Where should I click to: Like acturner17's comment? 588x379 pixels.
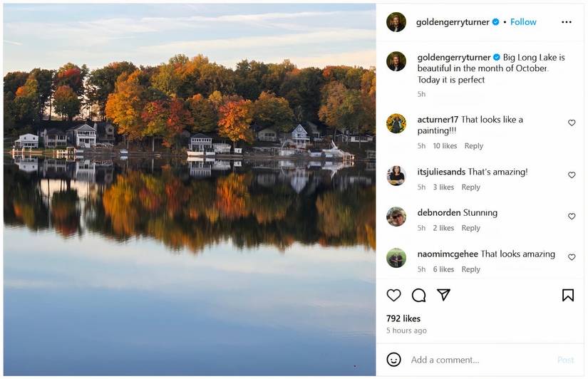(572, 123)
